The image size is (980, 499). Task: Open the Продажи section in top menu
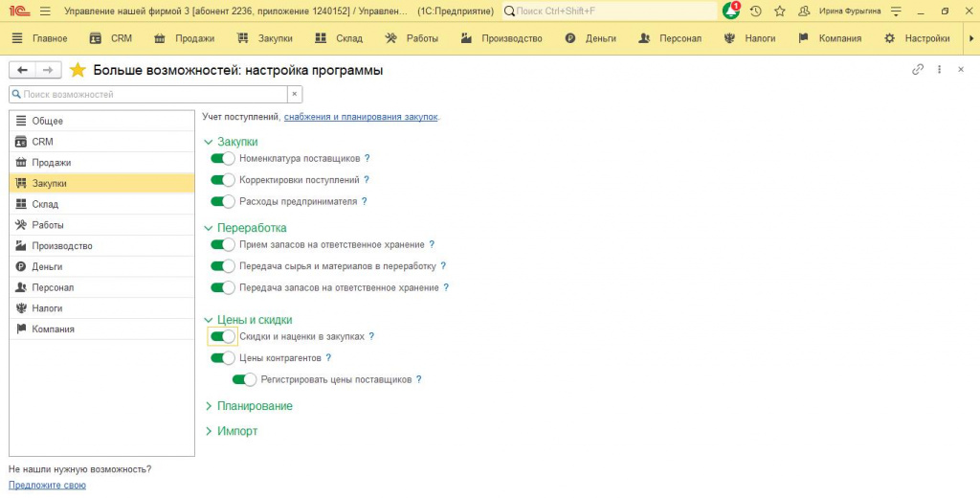(x=185, y=38)
